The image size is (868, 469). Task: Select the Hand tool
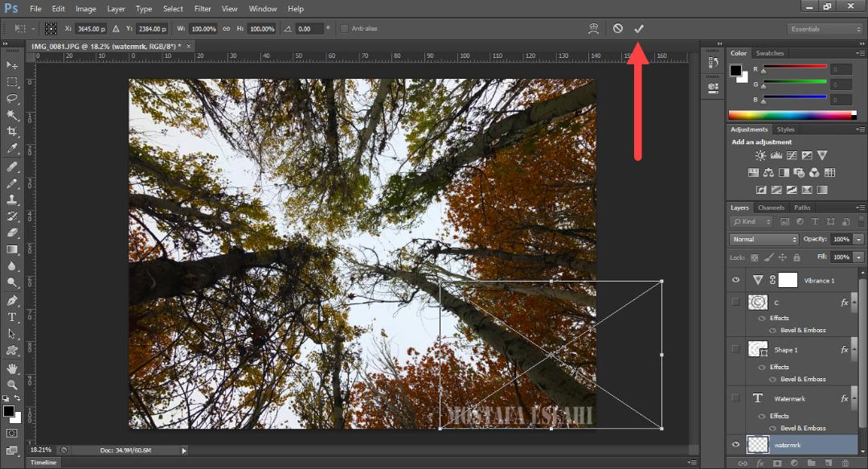click(12, 368)
